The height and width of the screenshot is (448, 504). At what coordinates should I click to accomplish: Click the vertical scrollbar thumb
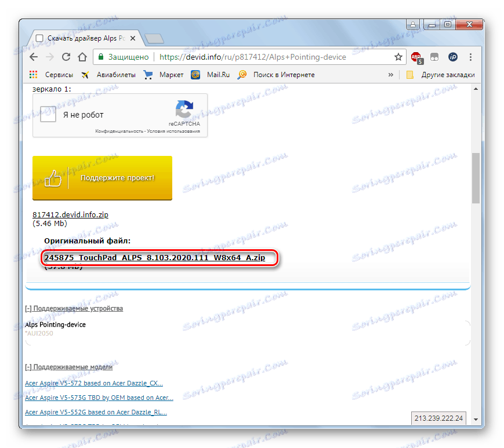[476, 179]
